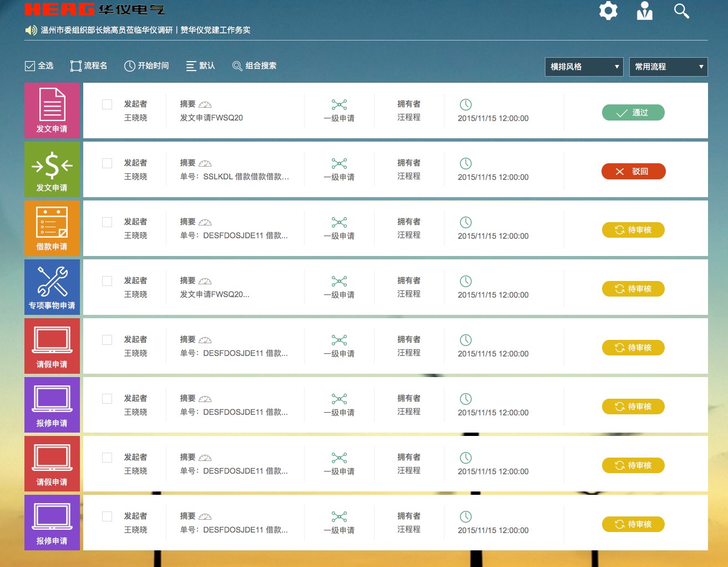Sort by 流程名
The width and height of the screenshot is (728, 567).
[89, 66]
